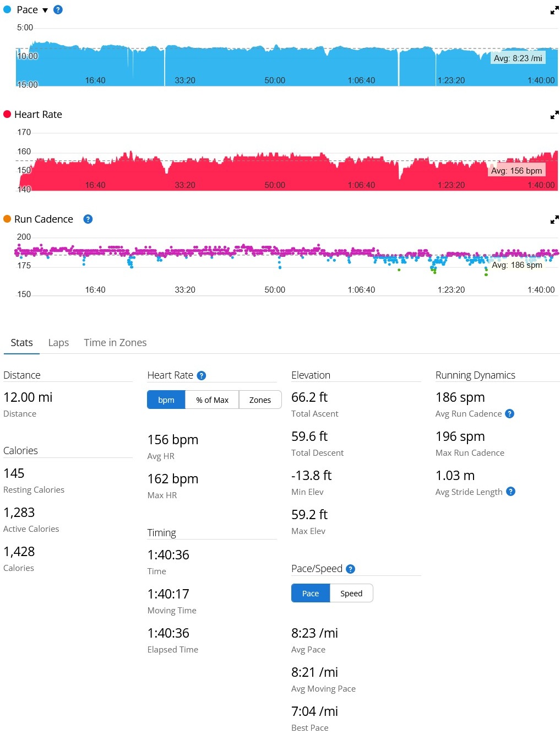
Task: Select the Speed display option
Action: click(351, 594)
